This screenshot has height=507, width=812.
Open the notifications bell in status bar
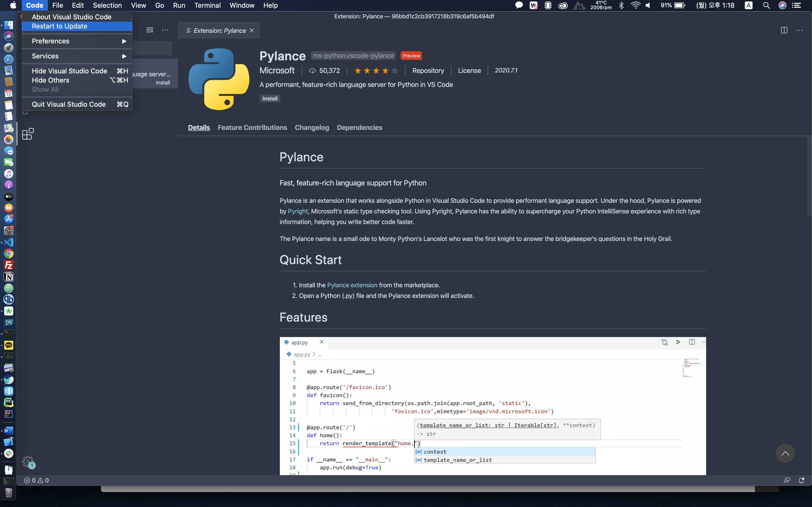[801, 480]
